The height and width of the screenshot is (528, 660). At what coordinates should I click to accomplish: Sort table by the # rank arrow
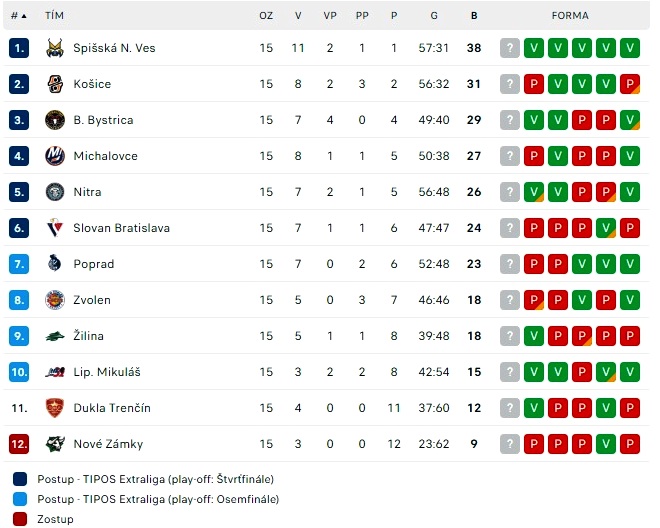tap(19, 16)
